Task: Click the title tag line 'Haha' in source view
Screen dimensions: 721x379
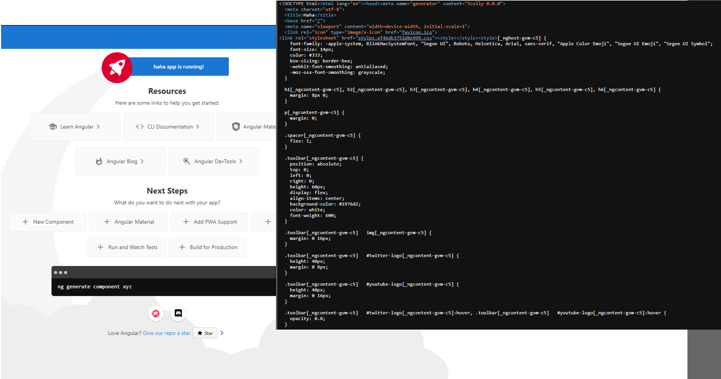Action: pyautogui.click(x=310, y=15)
